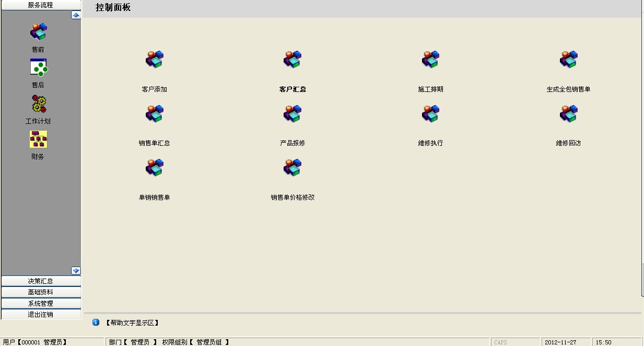
Task: Click the 施工排期 icon
Action: pyautogui.click(x=431, y=59)
